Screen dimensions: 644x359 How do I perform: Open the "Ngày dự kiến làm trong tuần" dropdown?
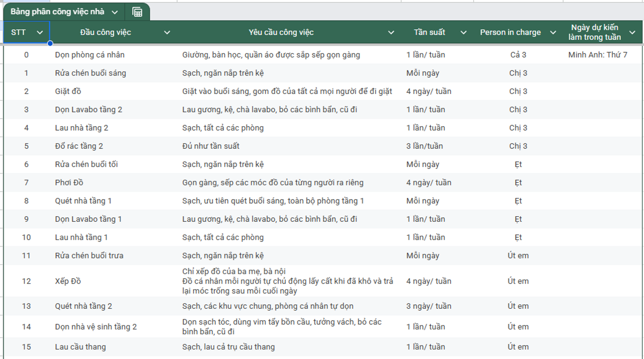(633, 32)
